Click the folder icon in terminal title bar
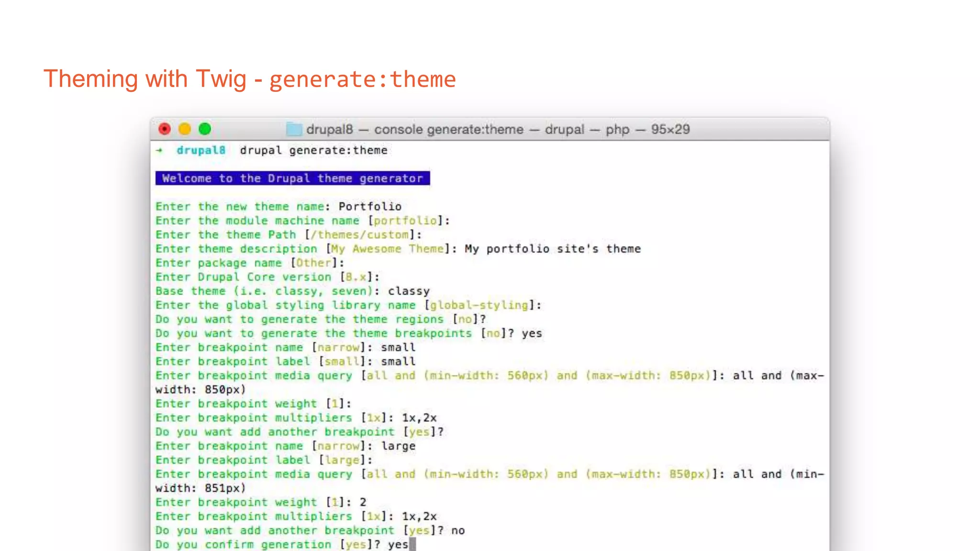Viewport: 980px width, 551px height. click(x=294, y=129)
